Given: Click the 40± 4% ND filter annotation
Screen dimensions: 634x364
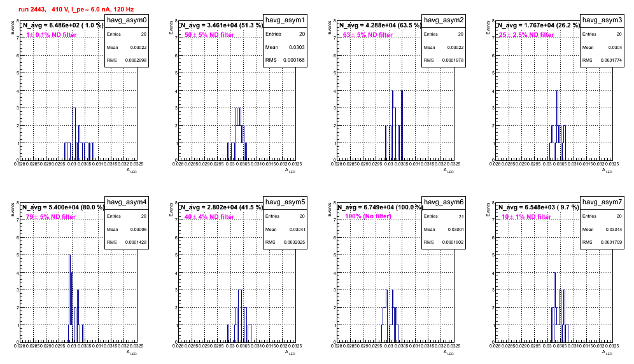Looking at the screenshot, I should click(x=209, y=217).
